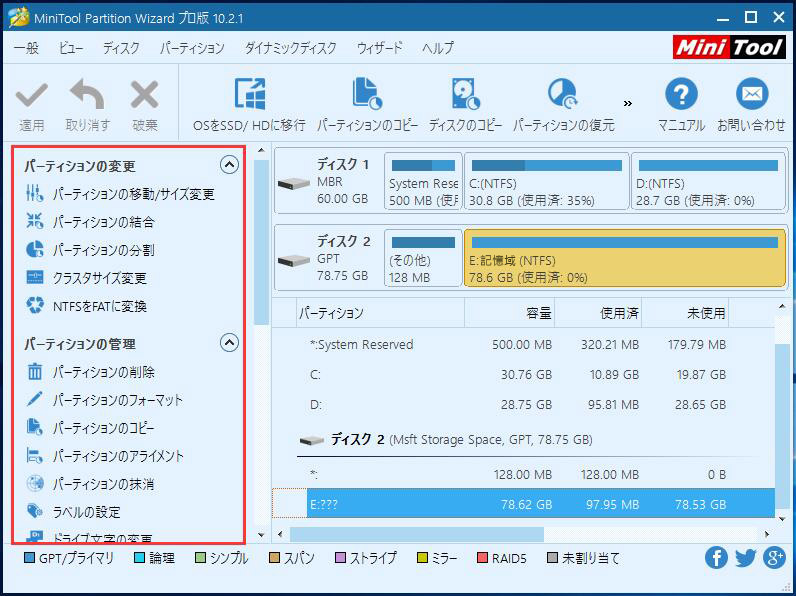Click ディスク 1 drive icon in disk map

pyautogui.click(x=294, y=183)
